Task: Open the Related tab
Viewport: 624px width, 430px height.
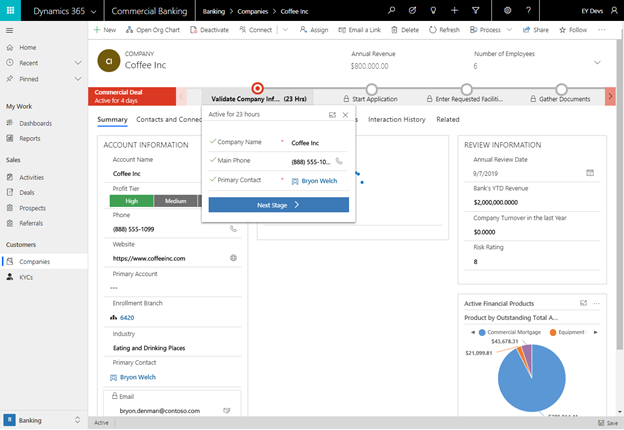Action: tap(447, 120)
